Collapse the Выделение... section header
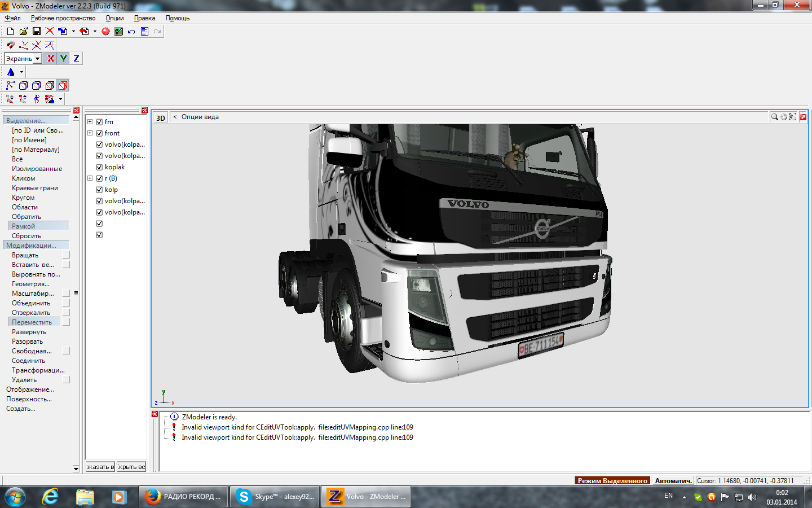The width and height of the screenshot is (812, 508). [36, 120]
